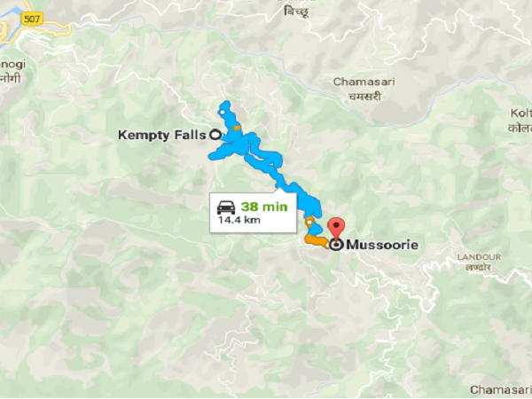Select the Kempty Falls place label

click(162, 135)
